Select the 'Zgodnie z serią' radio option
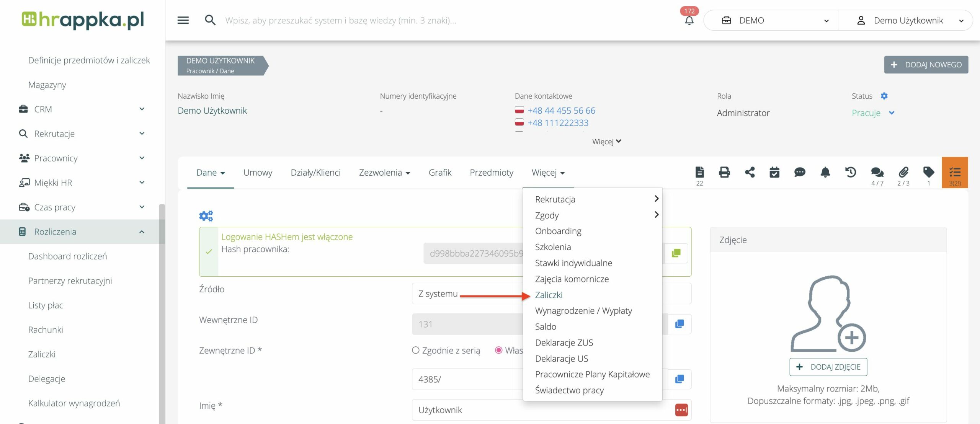The image size is (980, 424). (x=416, y=350)
